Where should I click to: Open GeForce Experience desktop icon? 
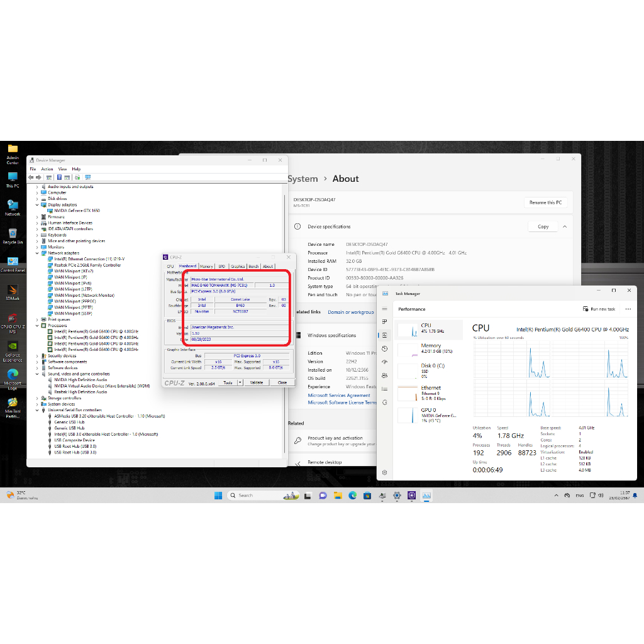tap(13, 350)
